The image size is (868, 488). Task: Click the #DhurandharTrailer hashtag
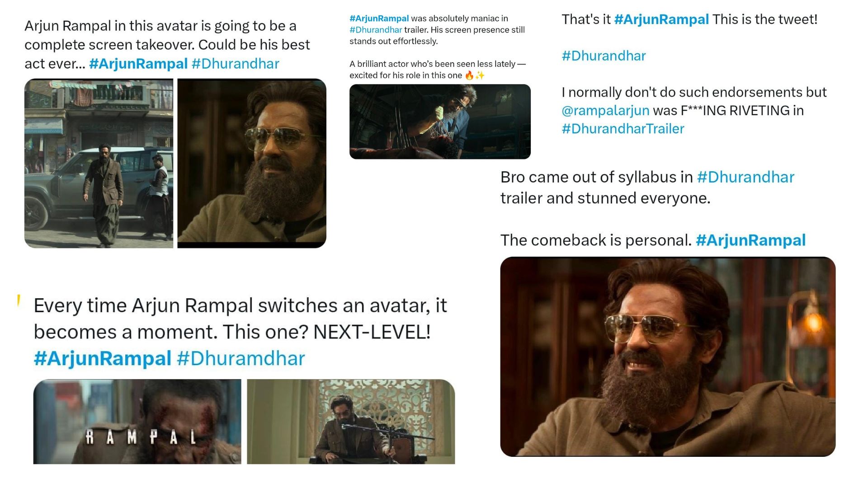click(x=623, y=129)
